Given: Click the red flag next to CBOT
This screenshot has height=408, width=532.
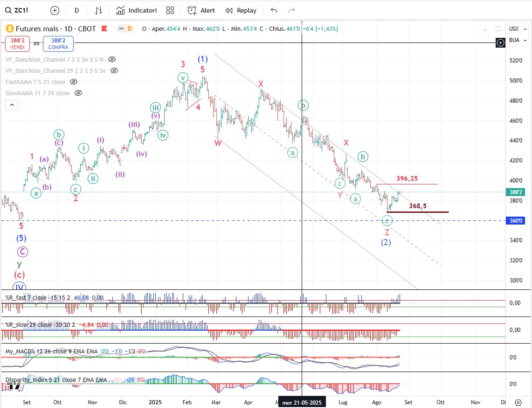Looking at the screenshot, I should pyautogui.click(x=105, y=29).
